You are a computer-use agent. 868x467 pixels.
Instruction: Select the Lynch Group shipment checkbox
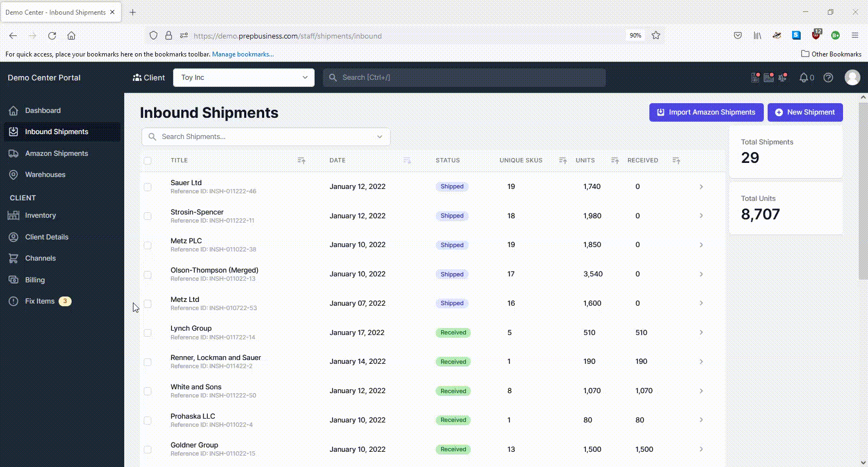(148, 333)
